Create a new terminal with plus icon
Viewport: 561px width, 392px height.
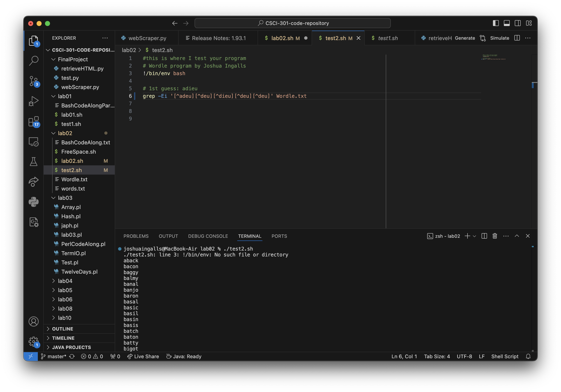467,236
